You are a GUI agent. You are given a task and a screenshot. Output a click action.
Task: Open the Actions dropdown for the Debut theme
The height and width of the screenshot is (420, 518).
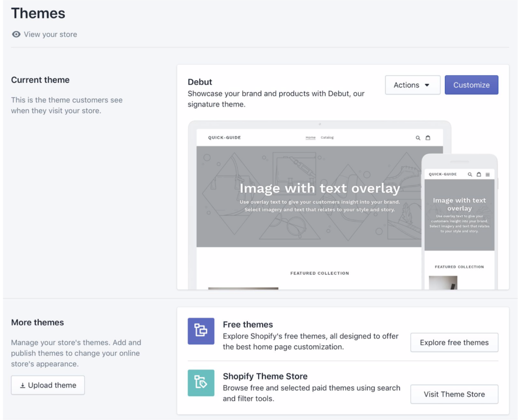click(412, 85)
